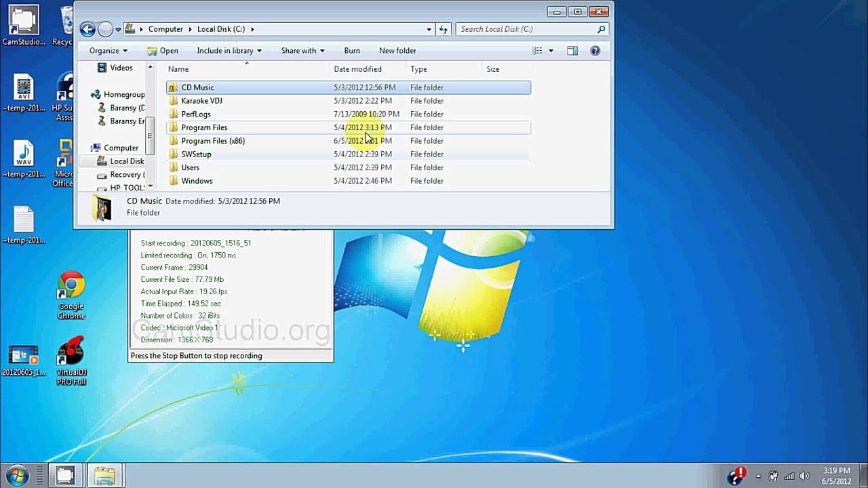Click the CamStudio taskbar button
The width and height of the screenshot is (868, 488).
(65, 476)
